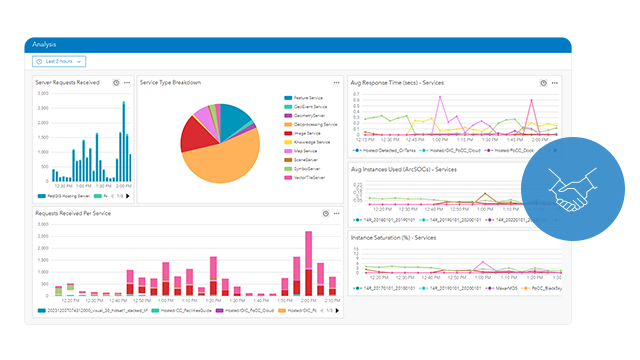The width and height of the screenshot is (640, 360).
Task: Toggle 14R_20170101_20180101 series in Instance Saturation legend
Action: [x=384, y=288]
